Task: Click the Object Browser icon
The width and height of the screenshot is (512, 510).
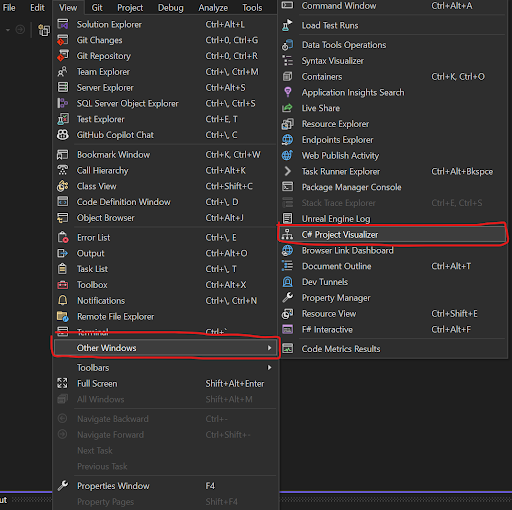Action: [x=63, y=218]
